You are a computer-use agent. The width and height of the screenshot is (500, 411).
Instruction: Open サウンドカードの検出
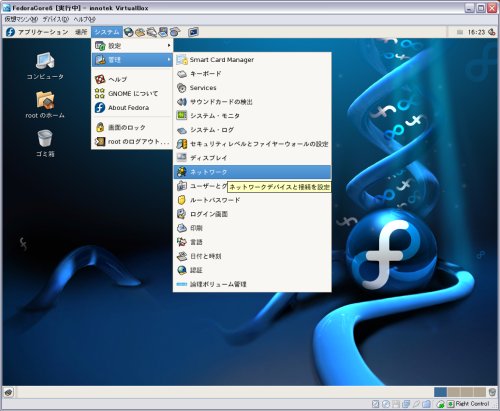(252, 102)
